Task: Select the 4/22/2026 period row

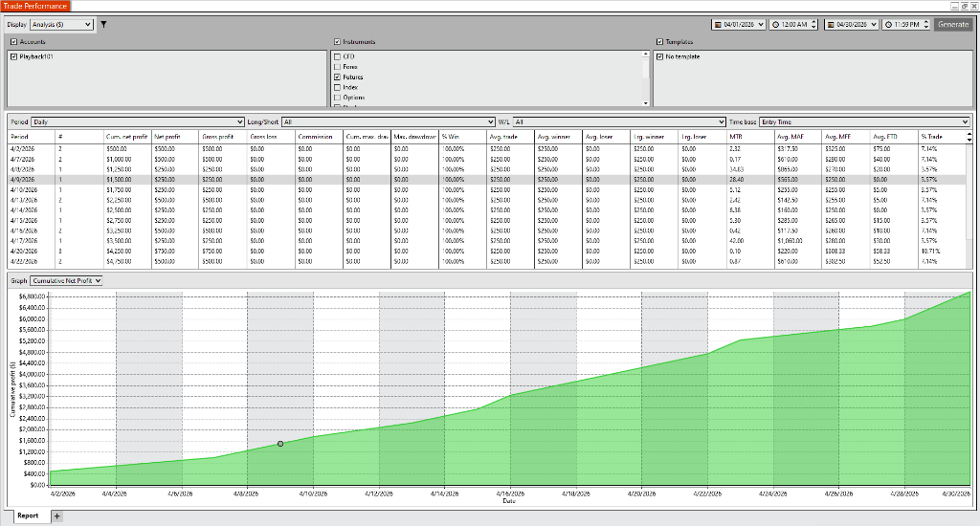Action: (x=487, y=262)
